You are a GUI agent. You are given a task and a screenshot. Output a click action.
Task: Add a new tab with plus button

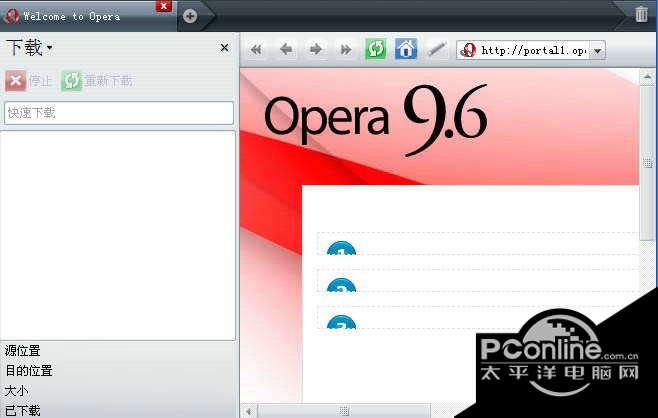[x=190, y=16]
